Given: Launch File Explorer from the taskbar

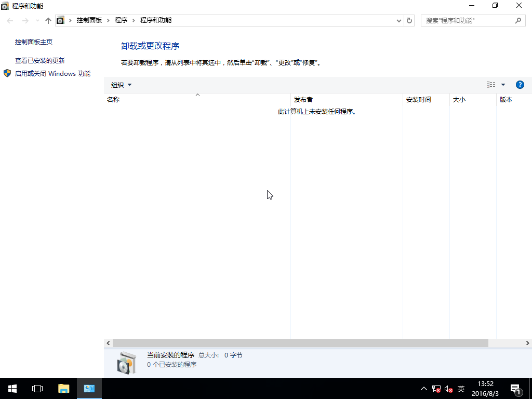Looking at the screenshot, I should [63, 388].
